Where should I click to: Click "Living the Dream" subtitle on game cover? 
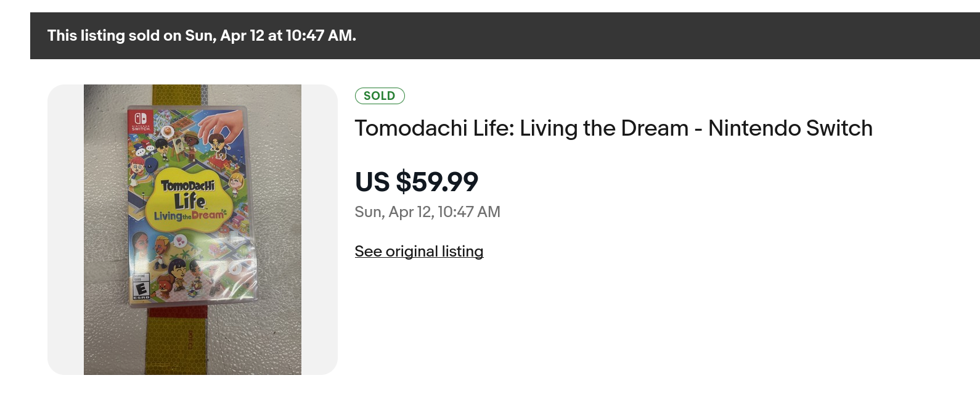(x=189, y=216)
